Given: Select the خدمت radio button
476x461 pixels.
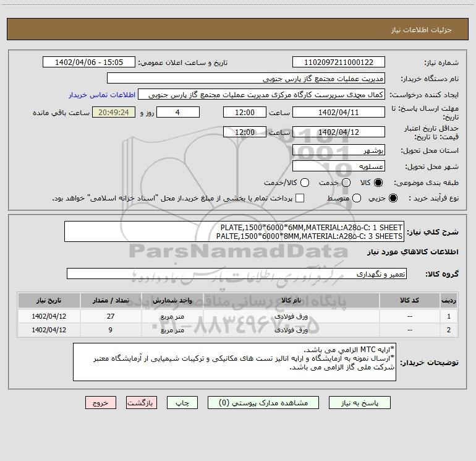Looking at the screenshot, I should (x=346, y=183).
